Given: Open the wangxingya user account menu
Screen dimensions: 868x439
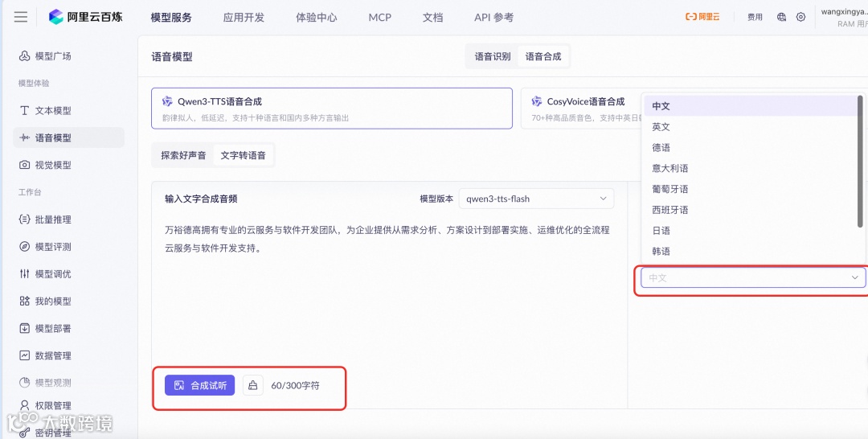Looking at the screenshot, I should coord(844,17).
